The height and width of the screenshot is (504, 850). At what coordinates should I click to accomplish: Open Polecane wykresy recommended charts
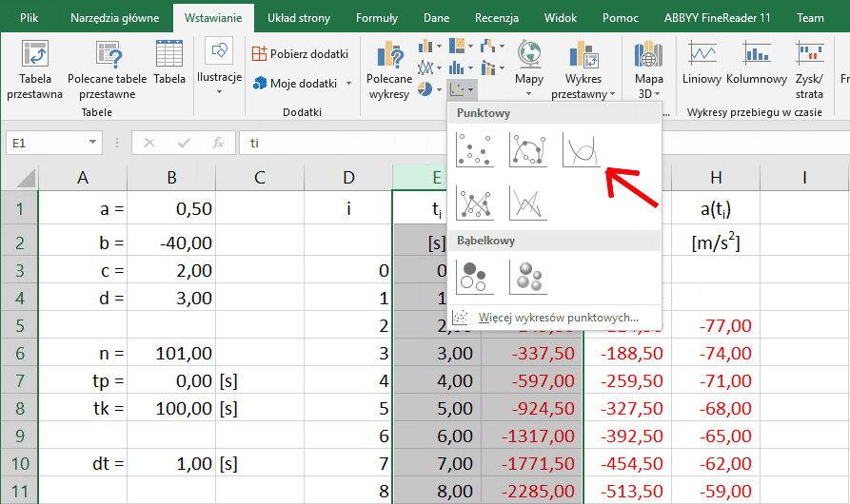click(x=389, y=69)
